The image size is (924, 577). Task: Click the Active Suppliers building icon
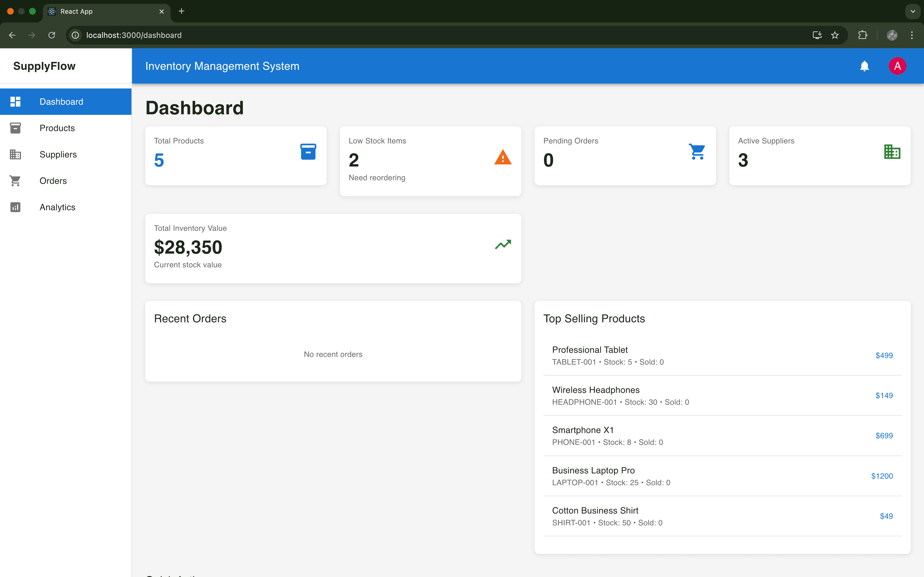(892, 151)
